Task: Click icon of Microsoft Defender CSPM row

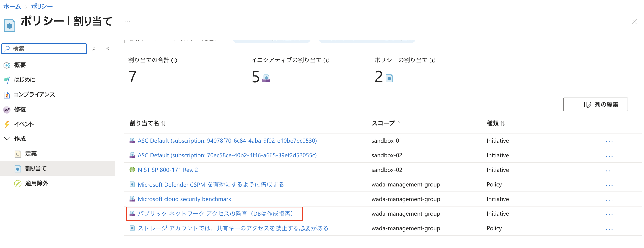Action: pyautogui.click(x=132, y=184)
